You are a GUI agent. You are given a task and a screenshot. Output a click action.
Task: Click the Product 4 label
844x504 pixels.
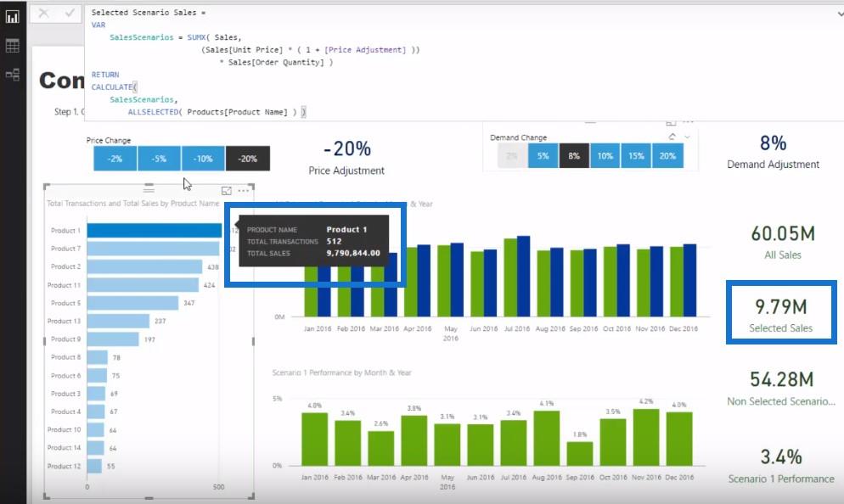tap(65, 412)
